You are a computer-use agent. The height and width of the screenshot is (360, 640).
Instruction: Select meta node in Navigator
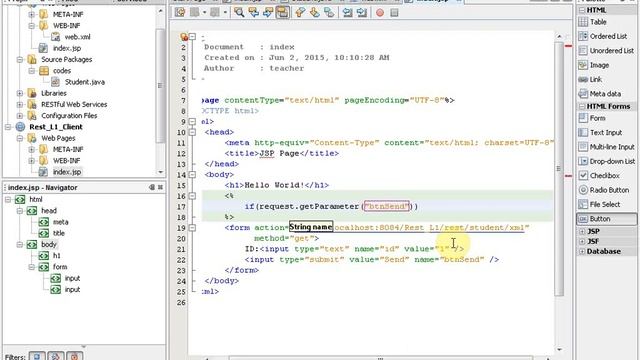coord(60,222)
